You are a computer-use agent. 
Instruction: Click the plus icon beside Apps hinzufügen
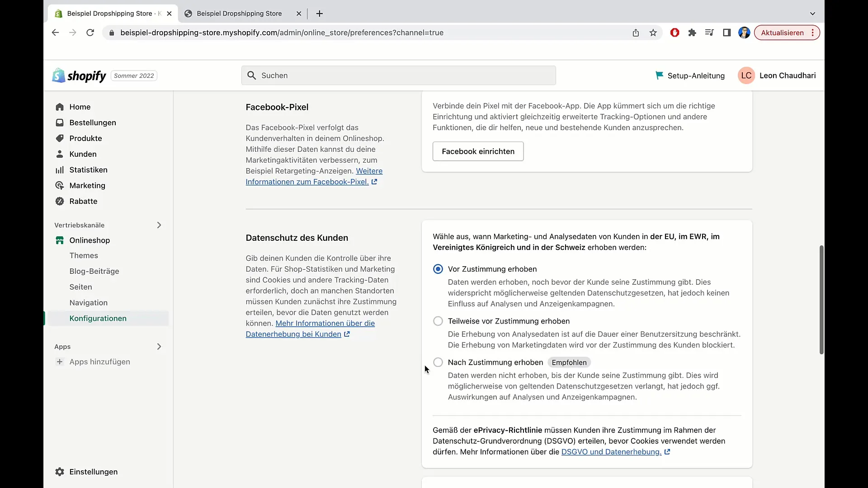click(60, 362)
